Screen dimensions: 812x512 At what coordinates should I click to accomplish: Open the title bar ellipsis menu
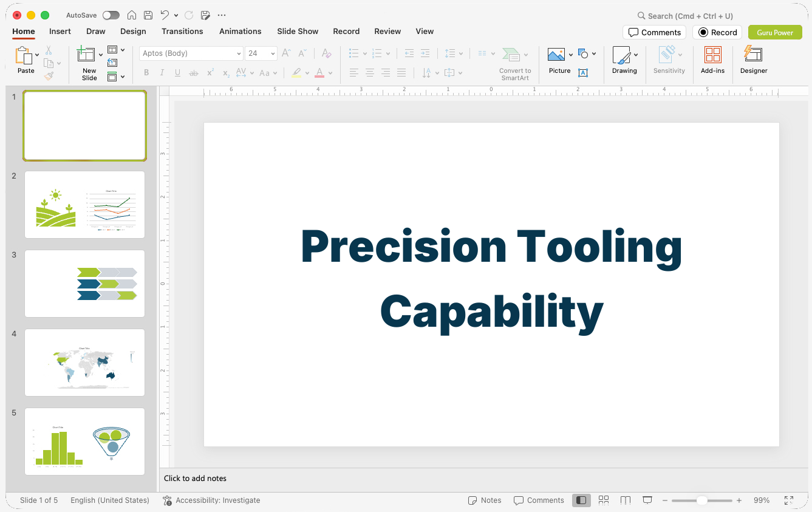click(222, 15)
